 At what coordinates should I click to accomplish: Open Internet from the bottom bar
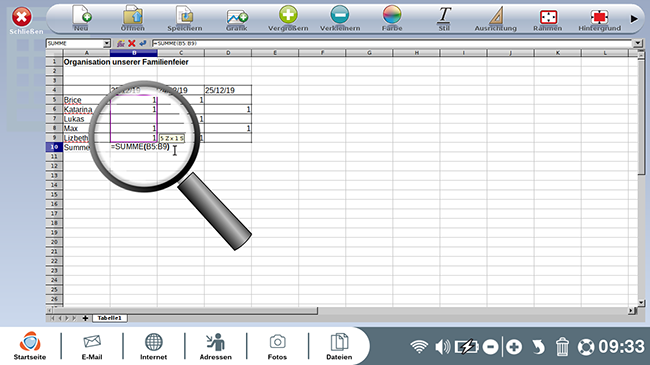[153, 346]
